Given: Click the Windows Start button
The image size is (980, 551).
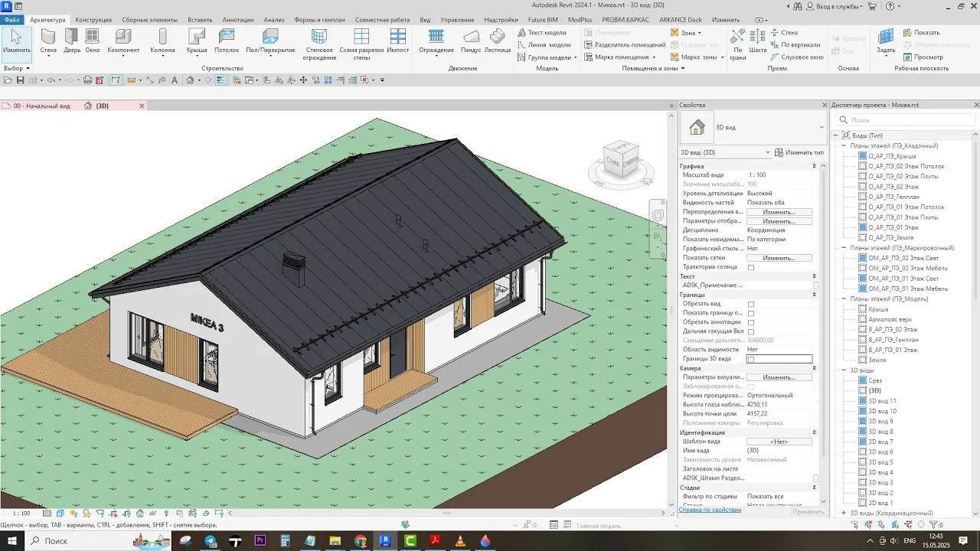Looking at the screenshot, I should 11,541.
